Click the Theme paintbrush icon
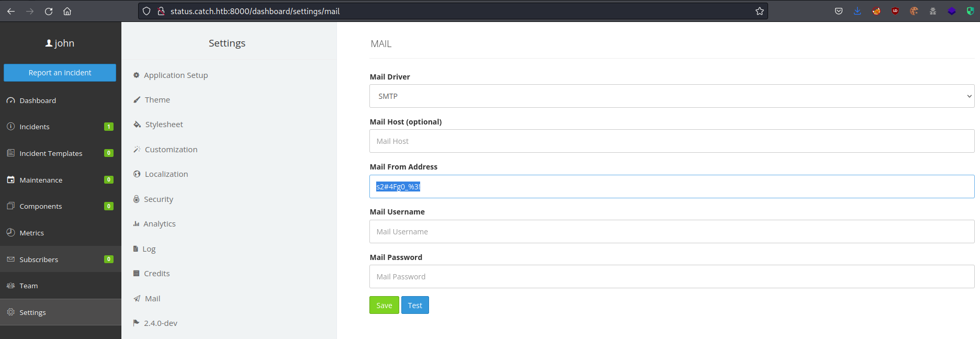Image resolution: width=980 pixels, height=339 pixels. click(137, 100)
